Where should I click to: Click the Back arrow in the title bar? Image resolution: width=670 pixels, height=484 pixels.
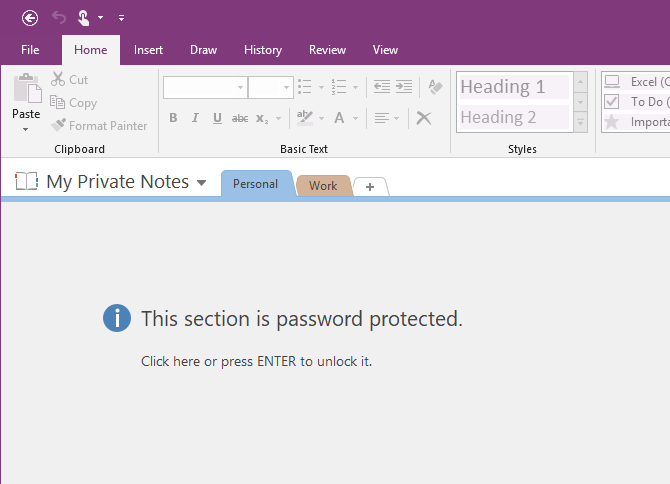30,17
